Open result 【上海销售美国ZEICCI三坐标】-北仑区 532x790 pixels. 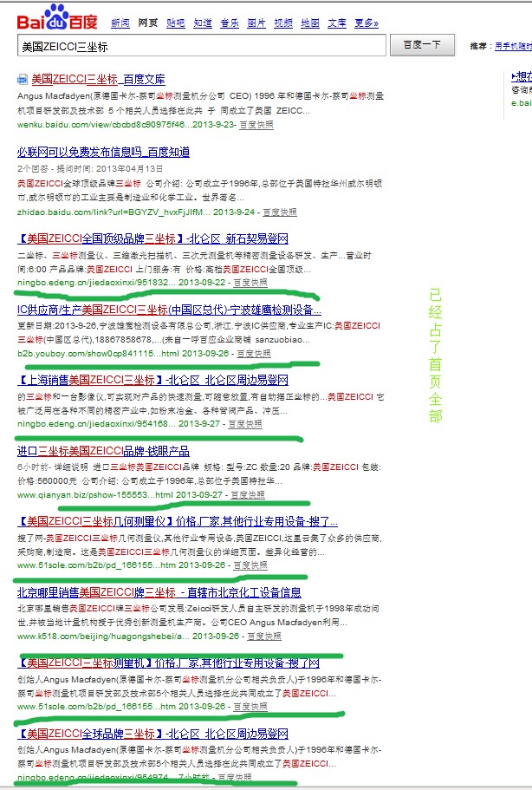(x=152, y=380)
